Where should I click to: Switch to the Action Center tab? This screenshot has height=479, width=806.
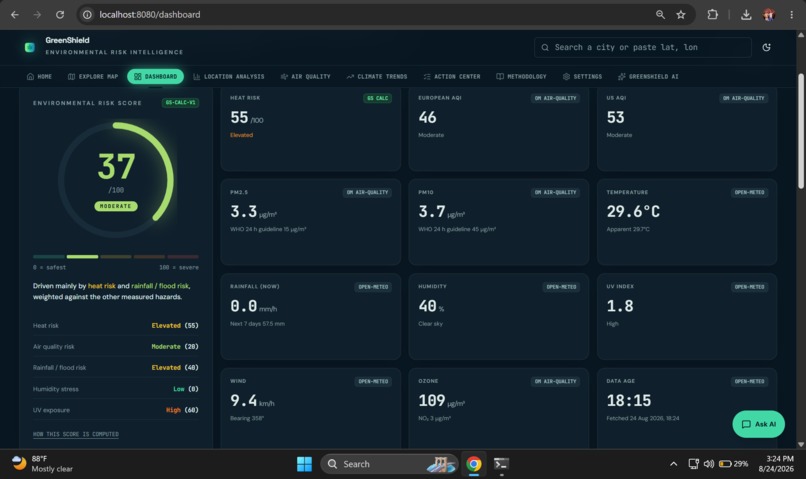tap(452, 77)
